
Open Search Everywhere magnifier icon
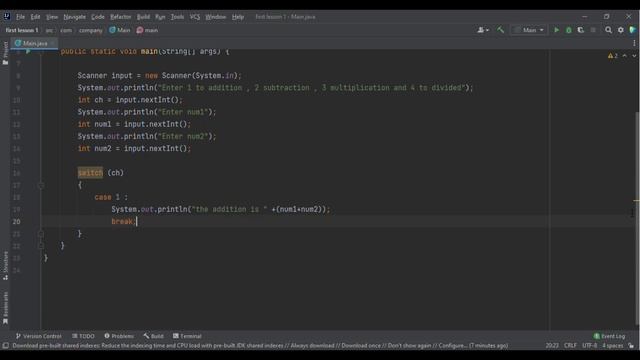click(608, 30)
